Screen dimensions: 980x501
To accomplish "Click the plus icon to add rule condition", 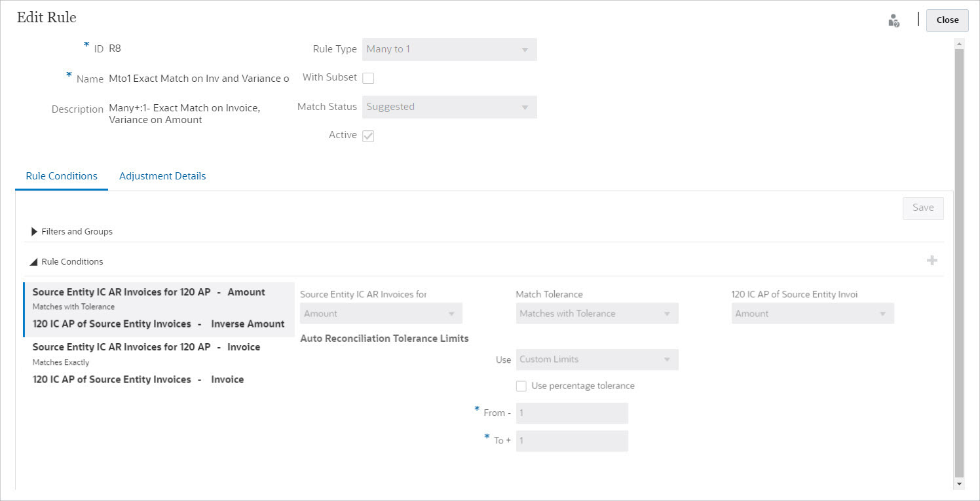I will (x=932, y=261).
